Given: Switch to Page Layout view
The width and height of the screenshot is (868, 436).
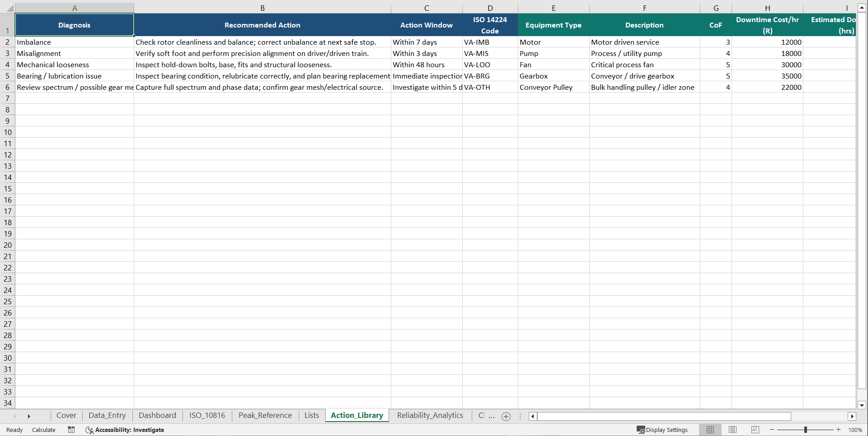Looking at the screenshot, I should pyautogui.click(x=732, y=430).
